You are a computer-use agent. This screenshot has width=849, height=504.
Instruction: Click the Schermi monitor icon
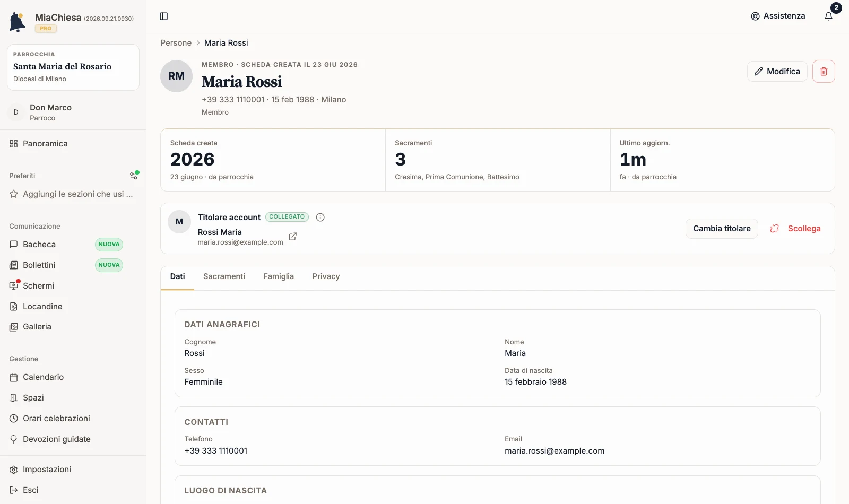tap(14, 285)
